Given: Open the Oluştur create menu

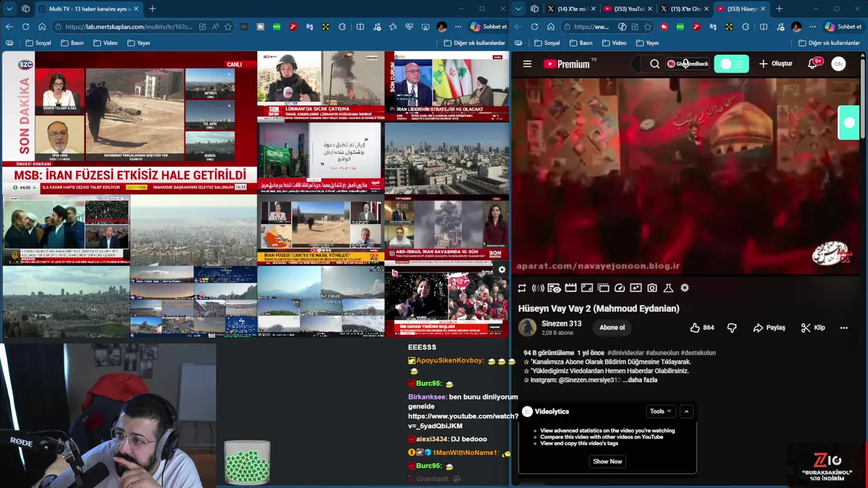Looking at the screenshot, I should [775, 64].
